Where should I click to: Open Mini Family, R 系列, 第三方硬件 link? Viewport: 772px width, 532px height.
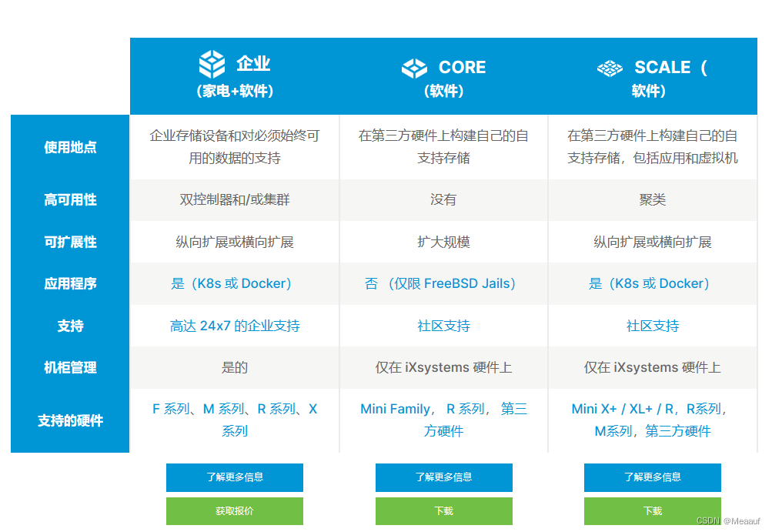[443, 420]
